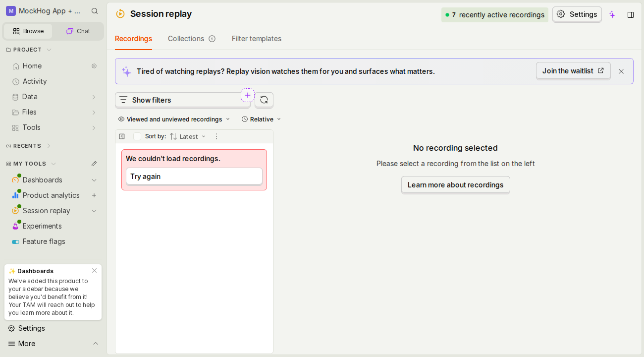Click the Data database icon
Screen dimensions: 644x357
[16, 97]
